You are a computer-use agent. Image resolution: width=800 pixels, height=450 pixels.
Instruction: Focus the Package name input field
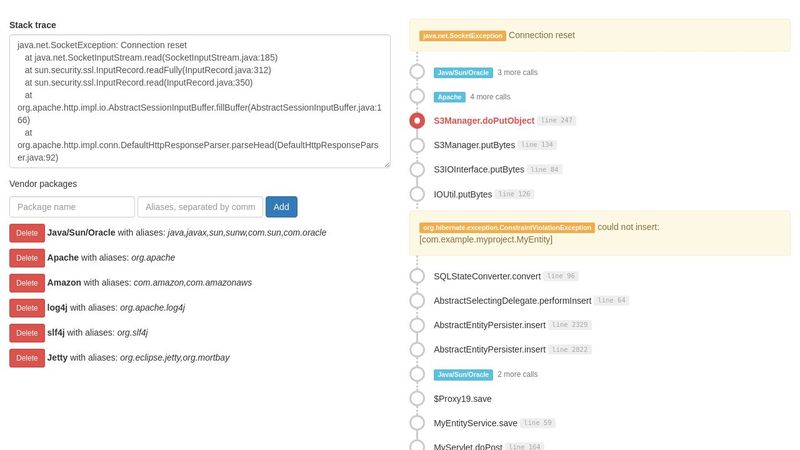[x=72, y=207]
